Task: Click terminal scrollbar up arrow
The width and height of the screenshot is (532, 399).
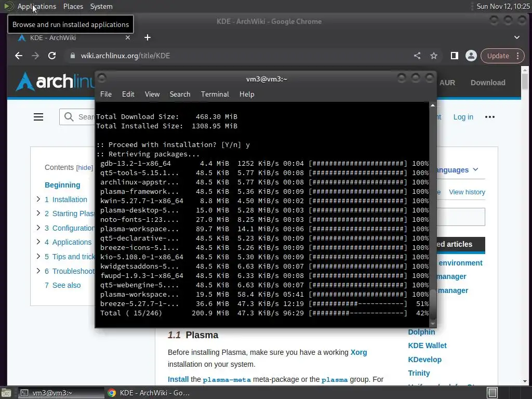Action: click(433, 105)
